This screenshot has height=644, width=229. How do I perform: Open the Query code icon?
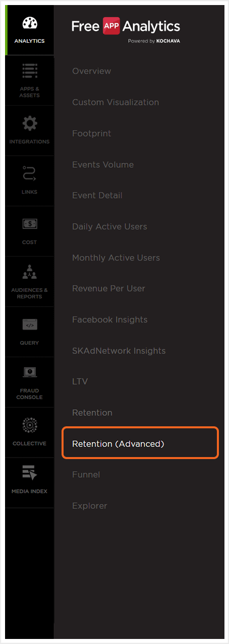coord(30,325)
